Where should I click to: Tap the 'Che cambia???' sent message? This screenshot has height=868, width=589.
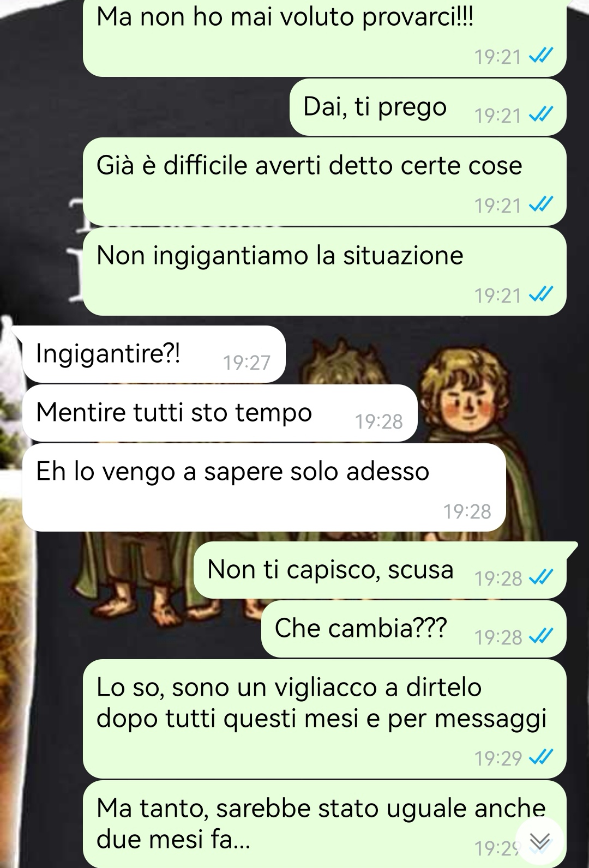414,629
